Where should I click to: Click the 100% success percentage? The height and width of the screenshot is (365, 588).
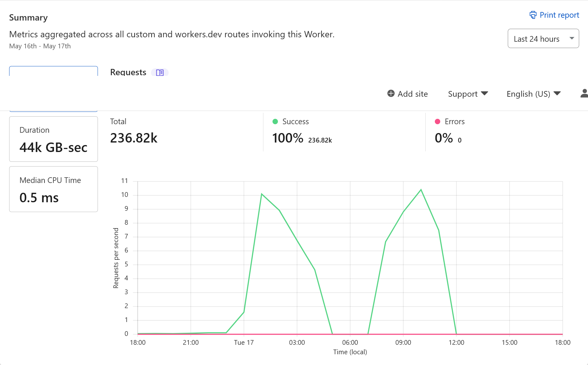[x=288, y=138]
